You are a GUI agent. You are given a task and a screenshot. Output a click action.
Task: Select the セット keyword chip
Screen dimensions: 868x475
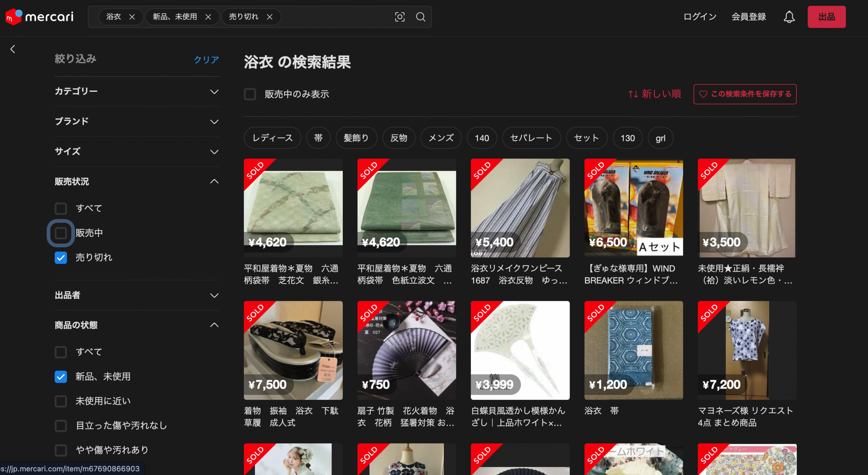[587, 138]
